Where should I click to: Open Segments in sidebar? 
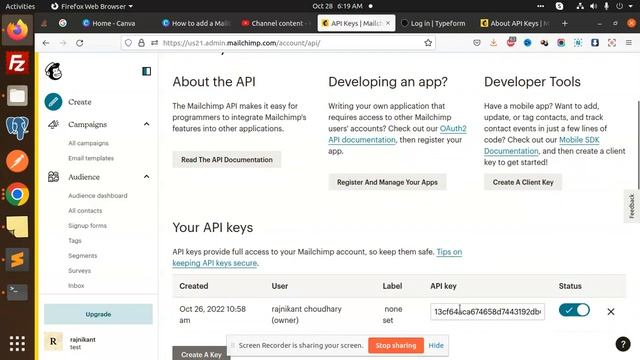point(82,256)
